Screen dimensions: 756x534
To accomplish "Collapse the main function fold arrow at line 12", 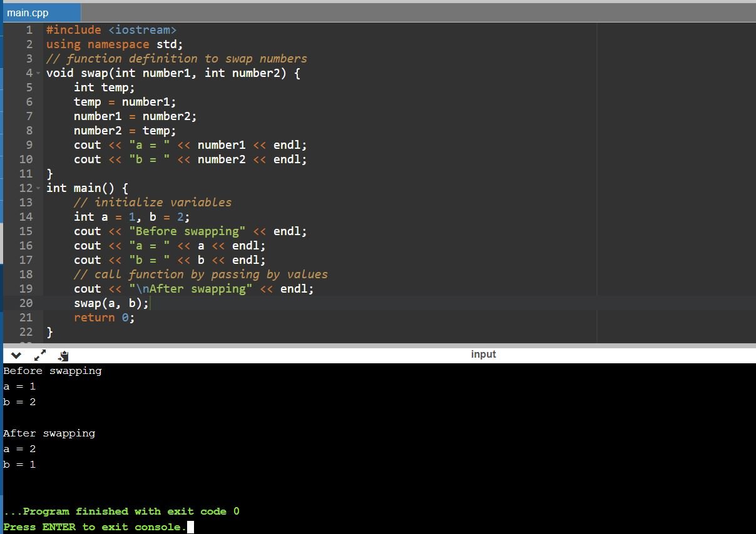I will tap(39, 188).
